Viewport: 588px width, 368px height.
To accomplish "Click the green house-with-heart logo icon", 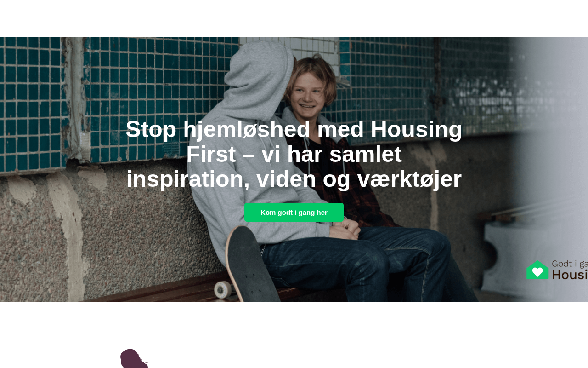I will point(537,270).
